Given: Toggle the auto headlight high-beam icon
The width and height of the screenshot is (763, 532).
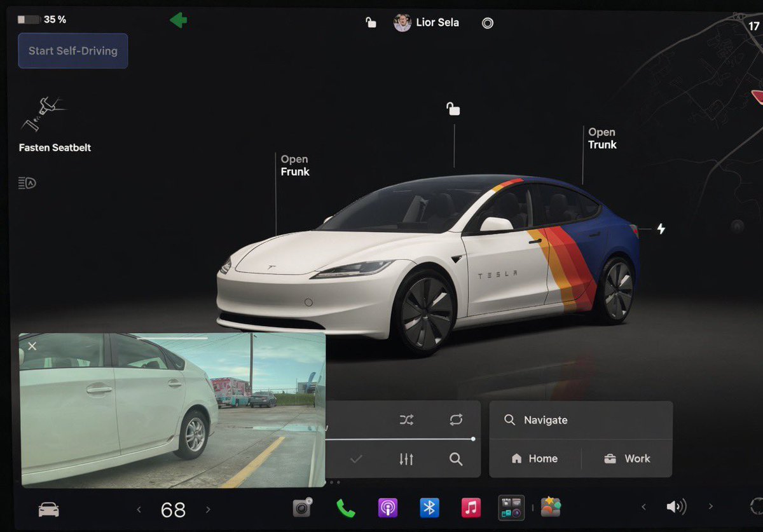Looking at the screenshot, I should tap(27, 184).
